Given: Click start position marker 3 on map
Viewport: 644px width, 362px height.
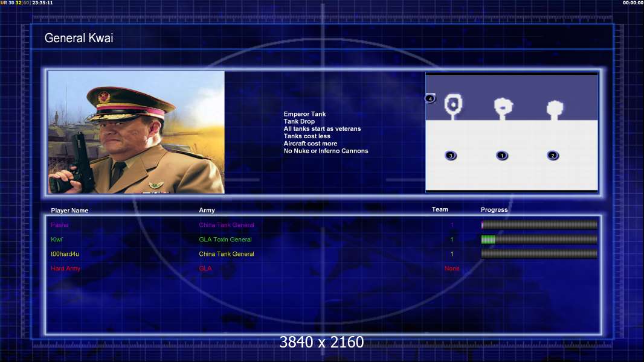Looking at the screenshot, I should (451, 156).
